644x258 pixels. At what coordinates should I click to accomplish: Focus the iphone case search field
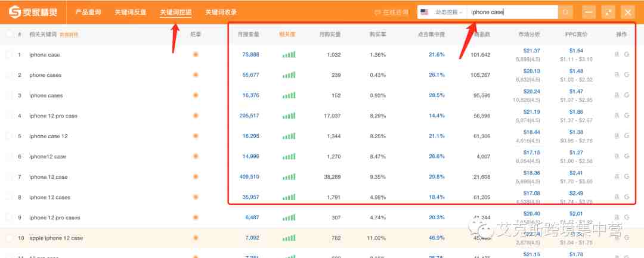point(512,13)
